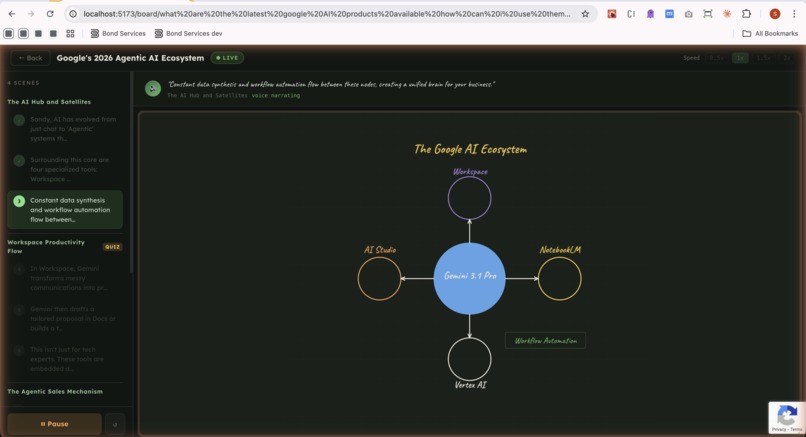Select active step 'Constant data synthesis'
Viewport: 806px width, 437px height.
(x=65, y=210)
